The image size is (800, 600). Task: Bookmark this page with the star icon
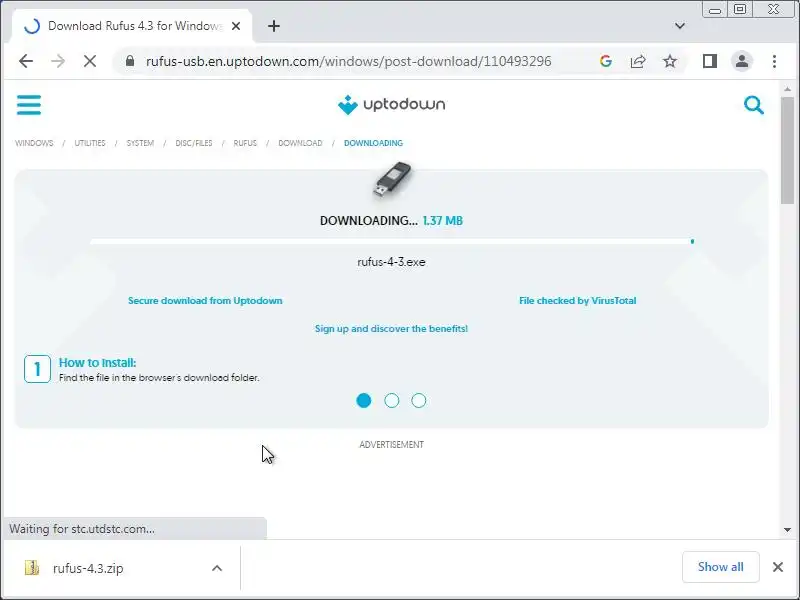pos(670,61)
